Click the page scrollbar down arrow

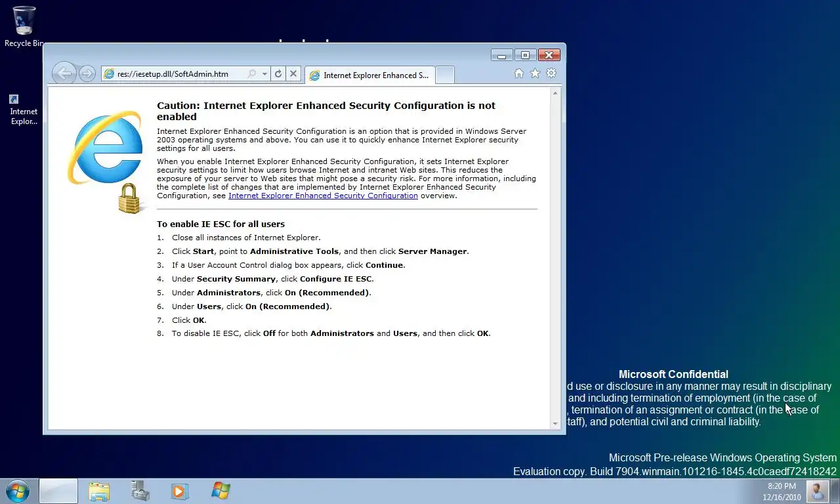[555, 424]
